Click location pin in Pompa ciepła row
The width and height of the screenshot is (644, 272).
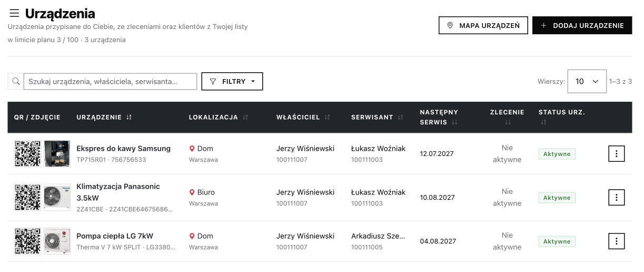192,236
